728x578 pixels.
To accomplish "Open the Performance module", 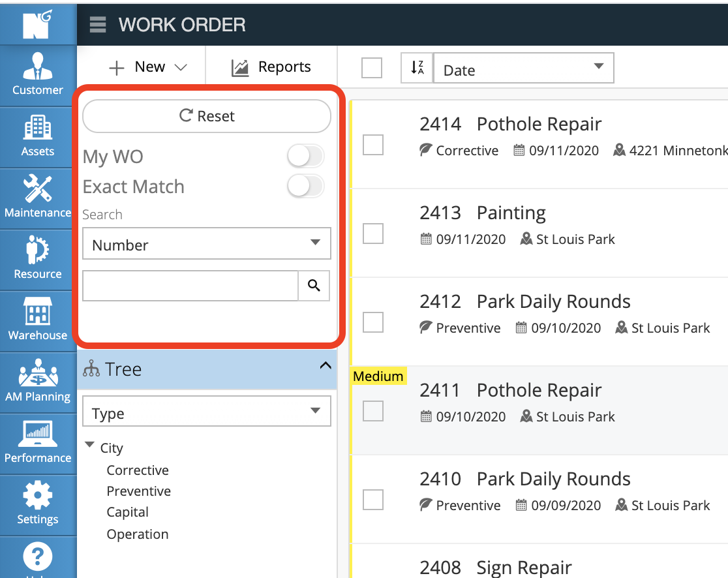I will pyautogui.click(x=38, y=442).
